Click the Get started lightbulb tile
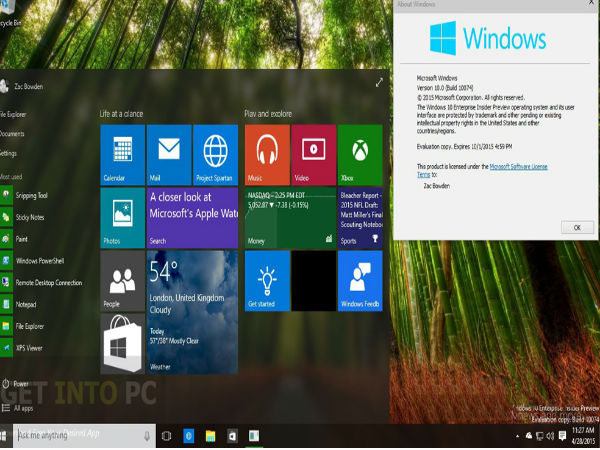The width and height of the screenshot is (600, 450). pos(267,280)
